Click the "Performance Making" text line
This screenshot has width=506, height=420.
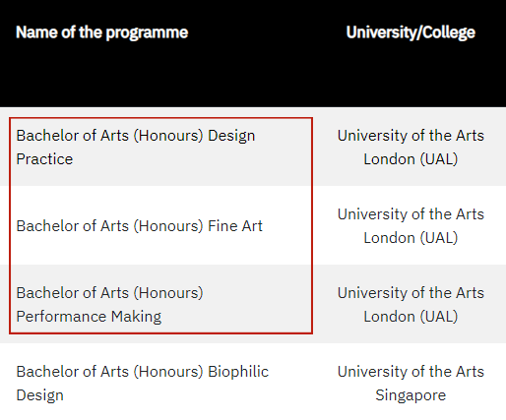tap(89, 317)
